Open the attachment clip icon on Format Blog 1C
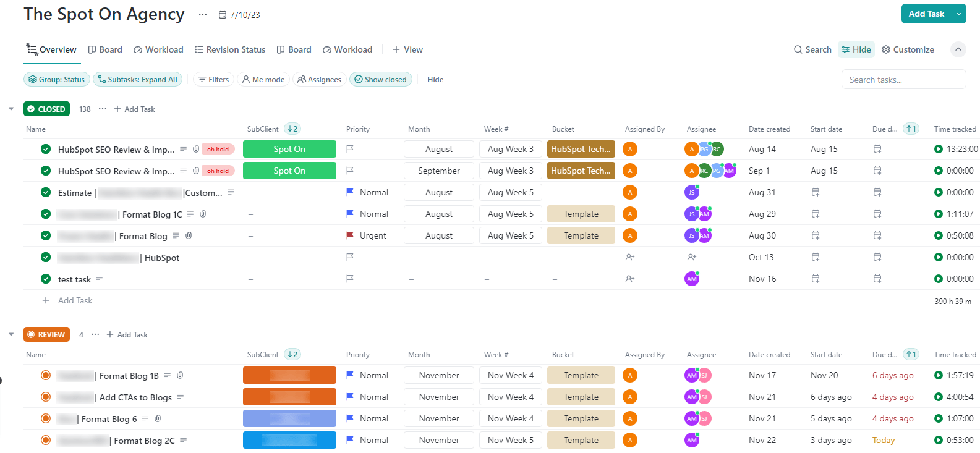Image resolution: width=980 pixels, height=453 pixels. pyautogui.click(x=203, y=214)
